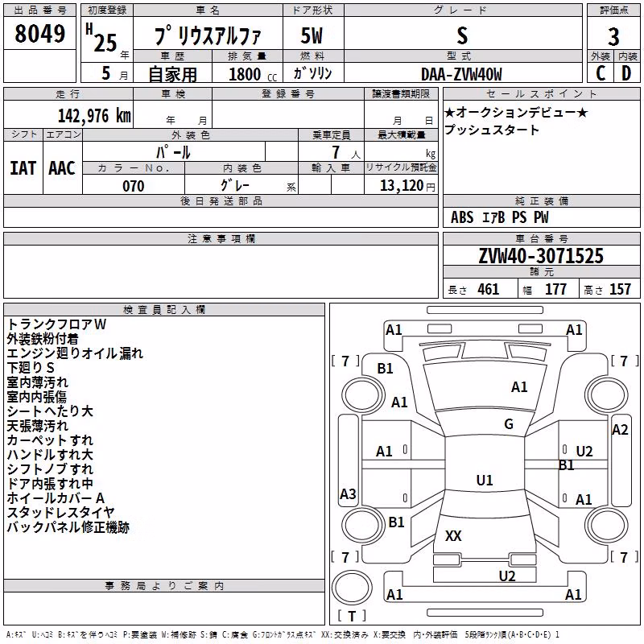This screenshot has height=644, width=644.
Task: Click inspector note スタッドレスタイヤ
Action: [60, 513]
